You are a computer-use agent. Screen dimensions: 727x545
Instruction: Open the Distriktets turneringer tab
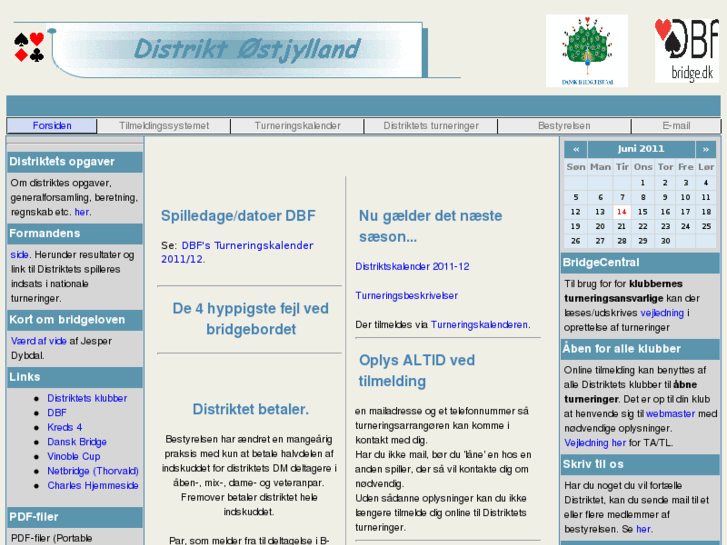click(431, 126)
